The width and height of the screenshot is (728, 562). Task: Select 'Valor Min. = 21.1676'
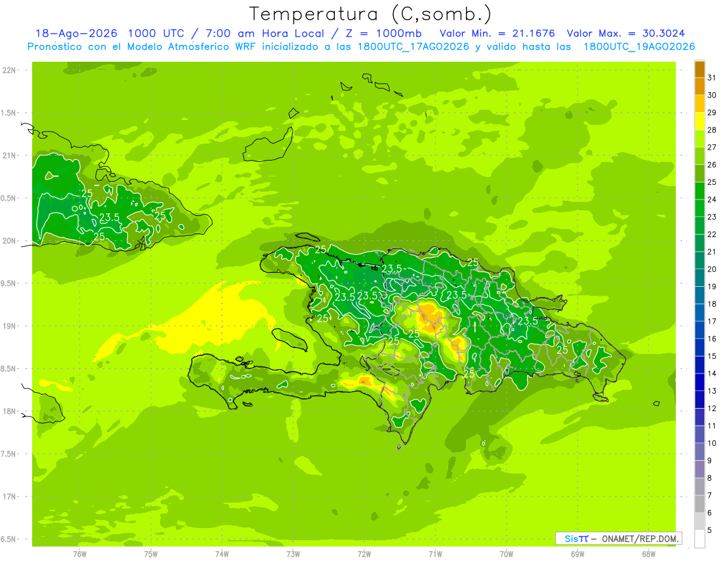(x=497, y=33)
